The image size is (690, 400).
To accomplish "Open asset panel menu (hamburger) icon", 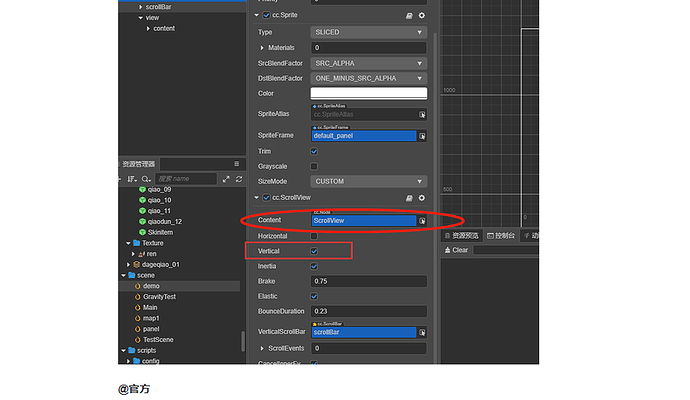I will tap(236, 164).
